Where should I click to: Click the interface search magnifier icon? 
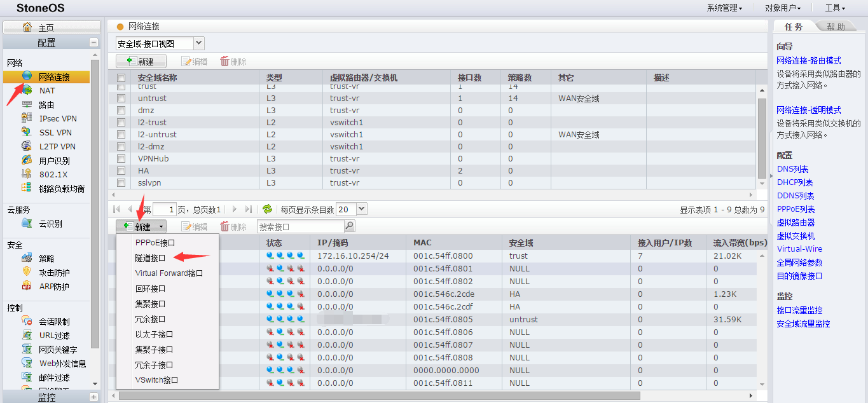coord(349,226)
